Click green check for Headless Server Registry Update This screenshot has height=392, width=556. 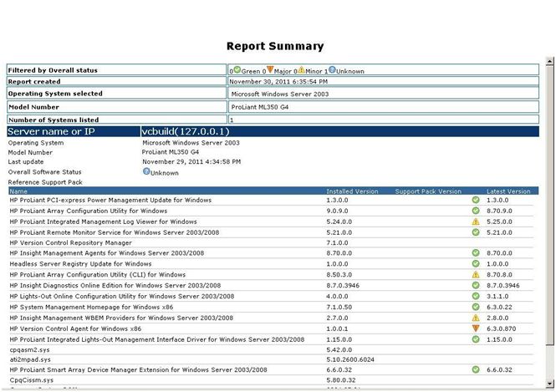pos(476,263)
